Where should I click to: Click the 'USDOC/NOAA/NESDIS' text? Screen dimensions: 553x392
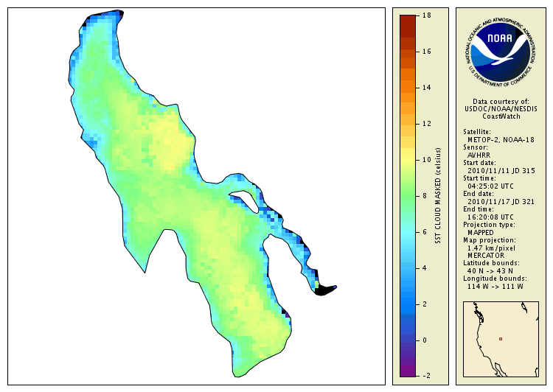pos(501,109)
